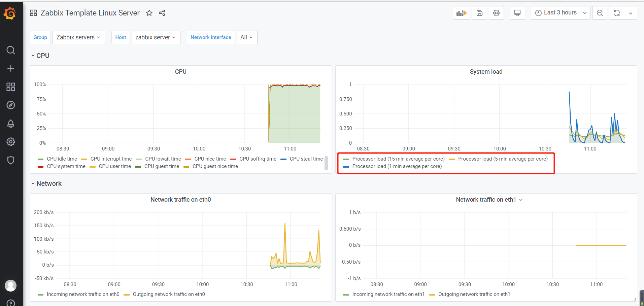Toggle Outgoing network traffic on eth1 series
The image size is (644, 306).
point(474,294)
